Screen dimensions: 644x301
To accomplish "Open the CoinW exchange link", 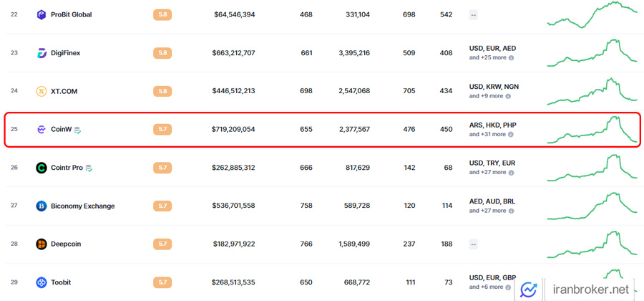I will tap(62, 130).
